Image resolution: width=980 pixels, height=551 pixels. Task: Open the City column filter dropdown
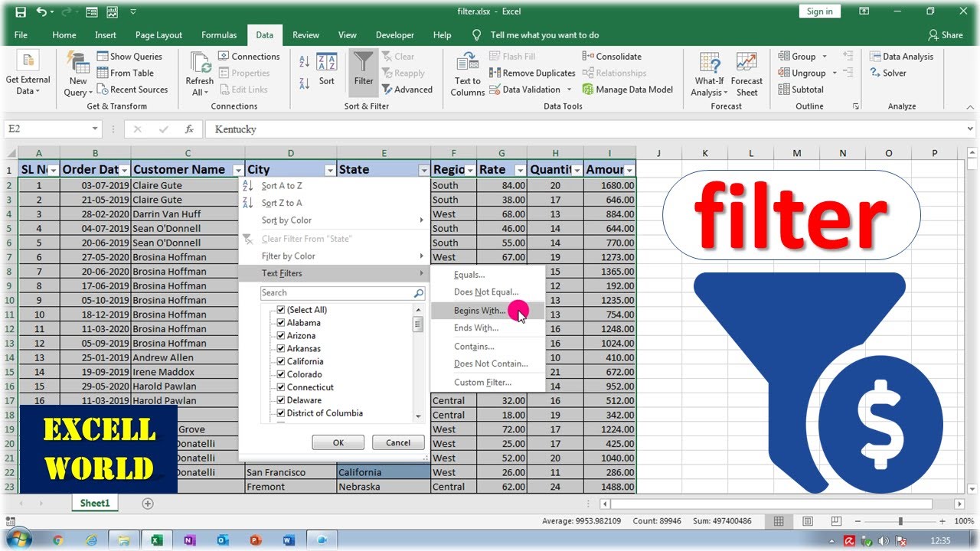pos(330,170)
